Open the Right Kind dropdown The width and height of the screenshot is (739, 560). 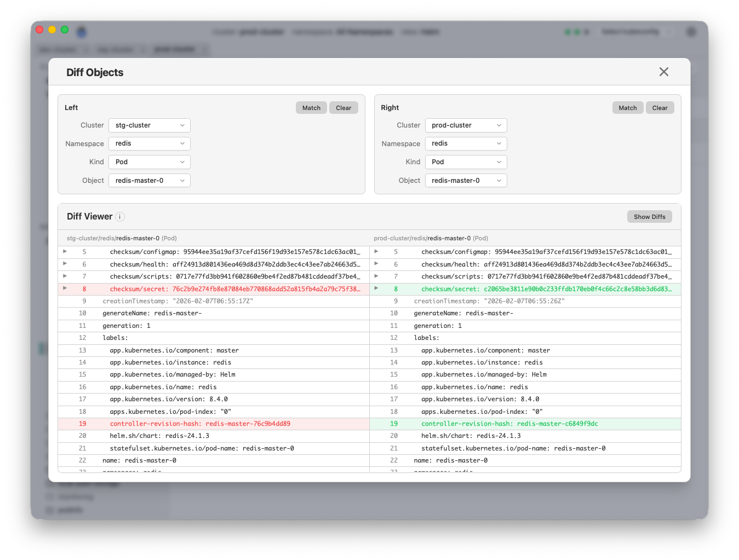point(466,161)
